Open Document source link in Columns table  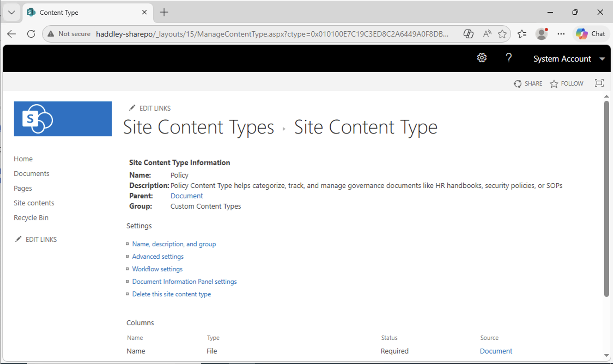pos(496,351)
